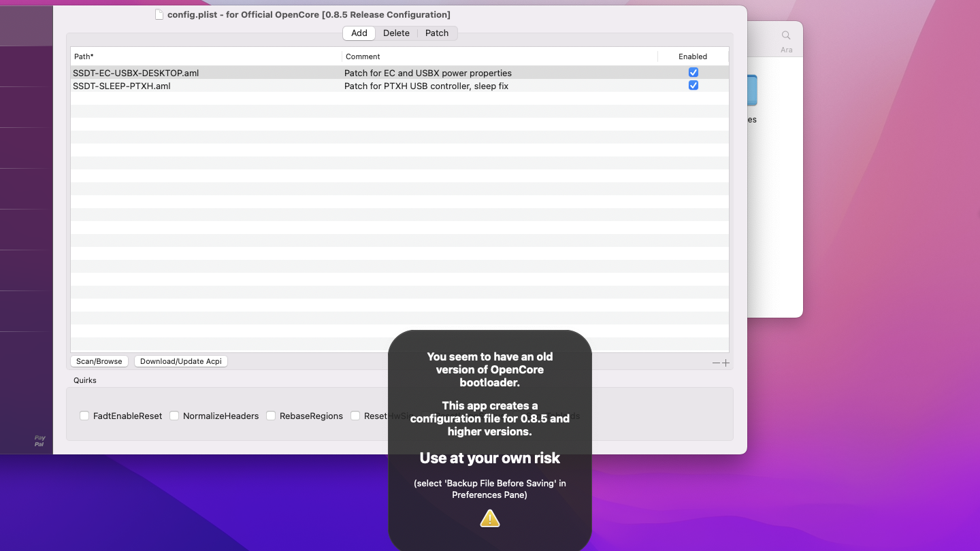Open the Delete tab
This screenshot has height=551, width=980.
click(x=396, y=33)
